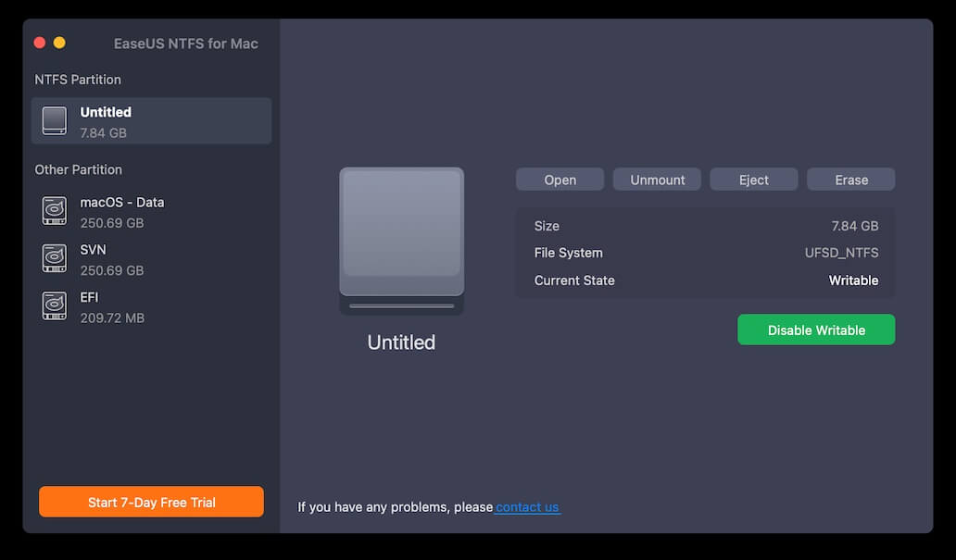Viewport: 956px width, 560px height.
Task: Unmount the selected partition
Action: [x=658, y=180]
